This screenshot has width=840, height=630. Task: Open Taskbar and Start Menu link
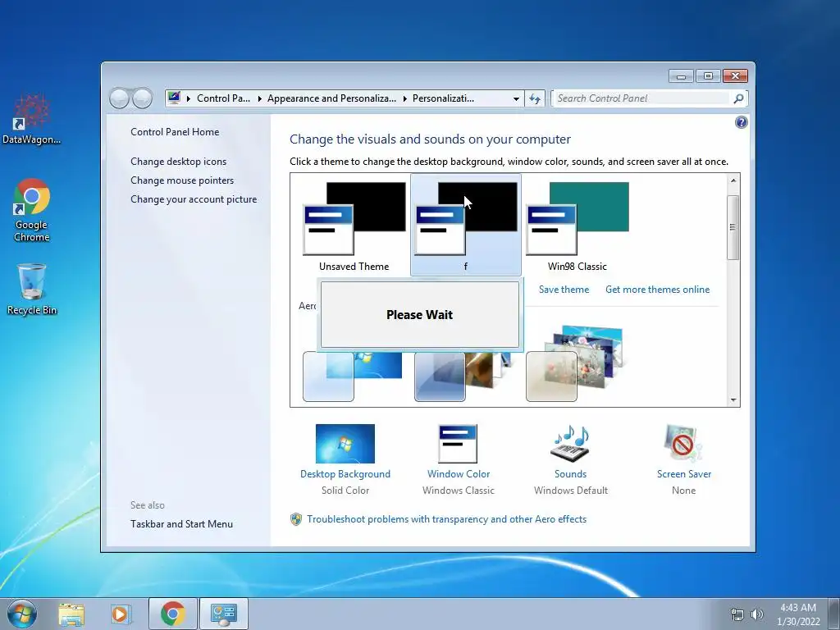[x=181, y=524]
